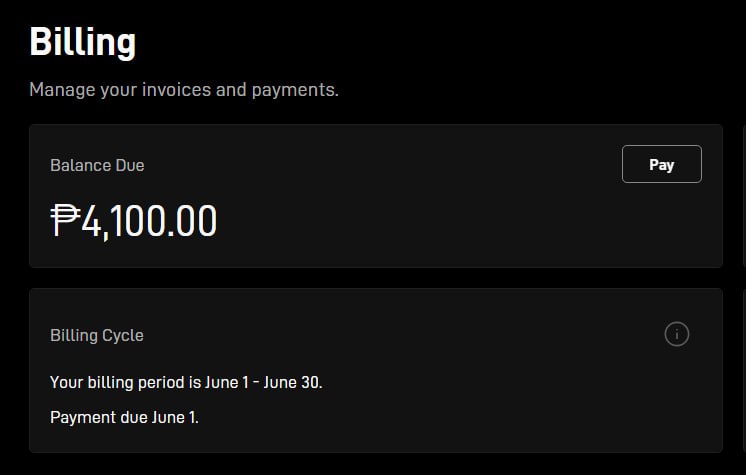Click the 'Payment due June 1.' line
Screen dimensions: 746x475
[x=124, y=417]
